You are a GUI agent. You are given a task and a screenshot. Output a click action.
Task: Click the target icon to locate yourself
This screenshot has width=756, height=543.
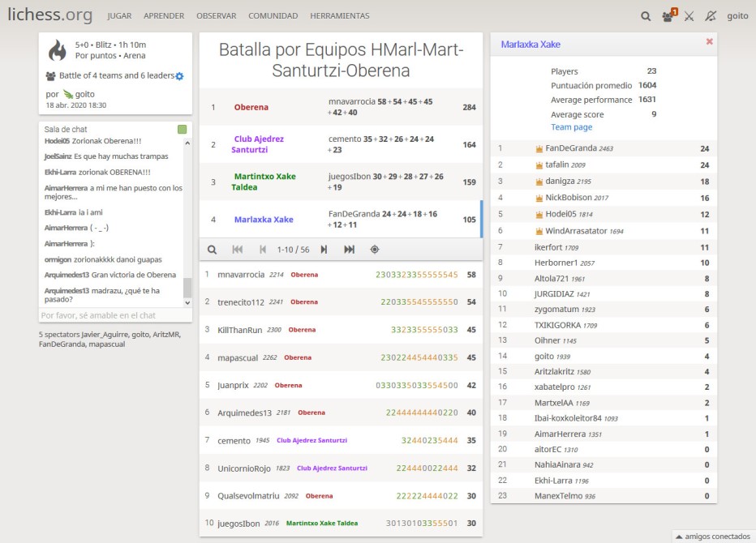tap(374, 250)
